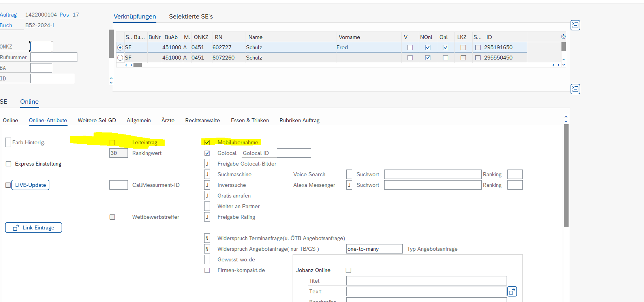Click the Jobanz Titel input field

click(x=426, y=281)
